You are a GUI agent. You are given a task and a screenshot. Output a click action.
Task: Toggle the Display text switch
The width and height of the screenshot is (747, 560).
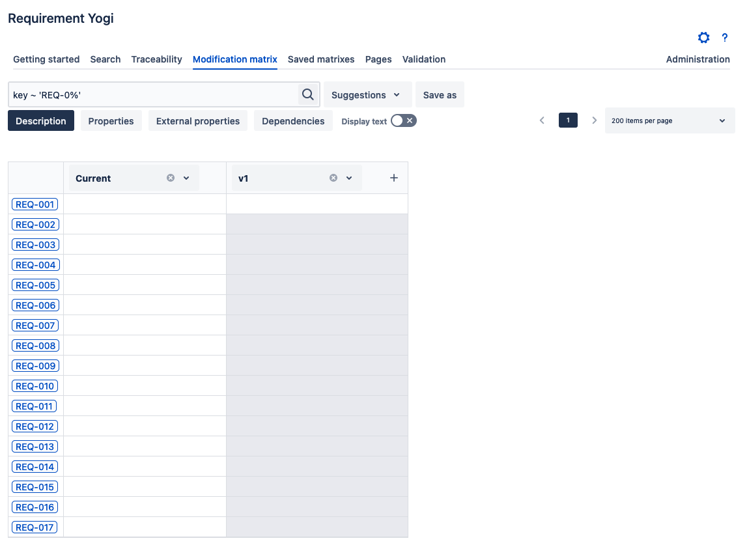coord(403,120)
